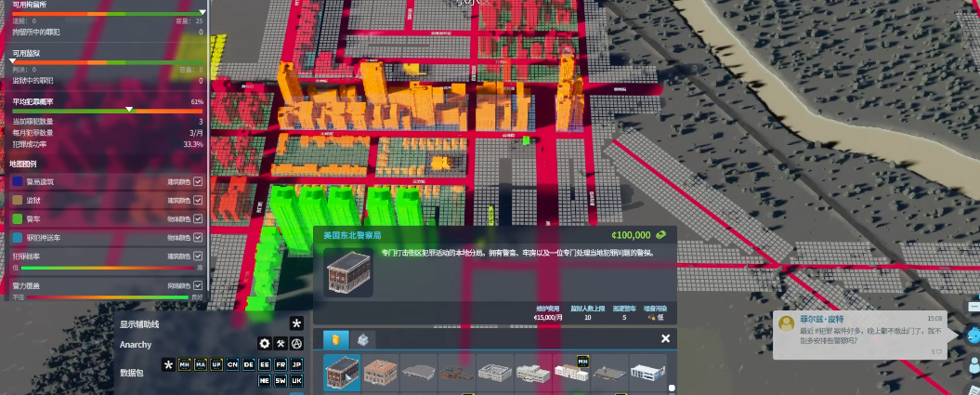Switch to the police shield tab
Viewport: 980px width, 395px height.
tap(335, 339)
